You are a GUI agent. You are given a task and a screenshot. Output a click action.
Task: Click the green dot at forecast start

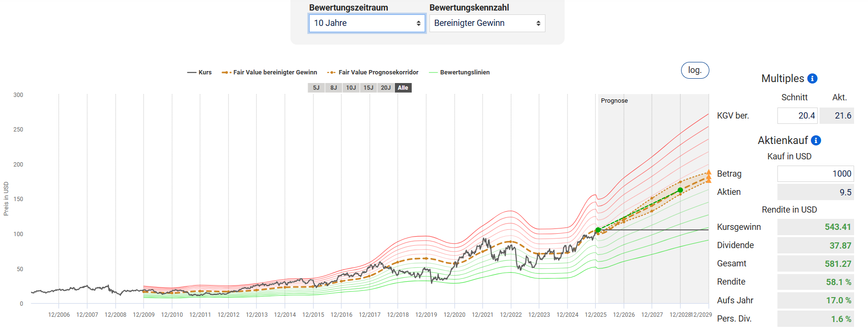(598, 230)
